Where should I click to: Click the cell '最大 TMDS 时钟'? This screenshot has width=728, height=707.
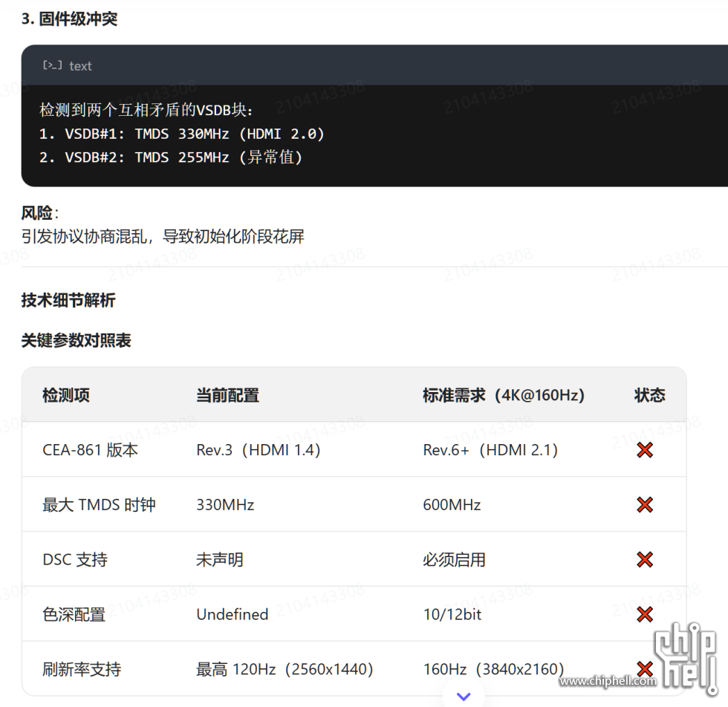[99, 504]
